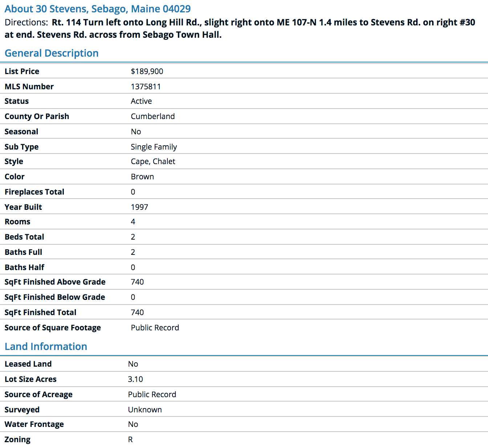The width and height of the screenshot is (488, 448).
Task: Click the 'Source of Square Footage' label
Action: tap(53, 328)
